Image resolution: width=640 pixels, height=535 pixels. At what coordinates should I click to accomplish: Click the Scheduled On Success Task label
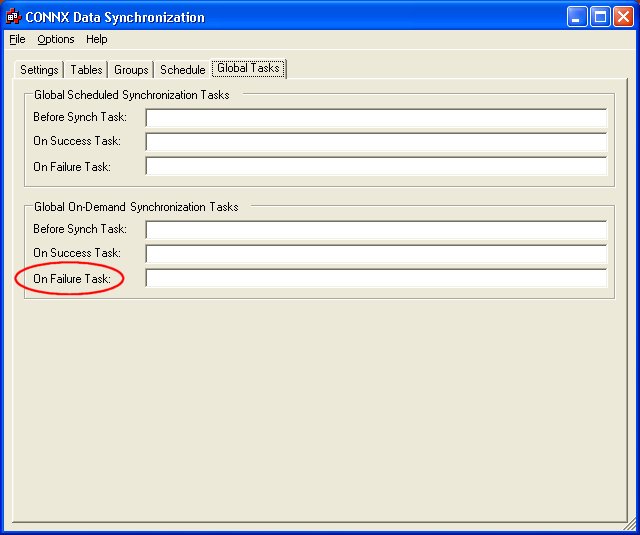click(77, 141)
